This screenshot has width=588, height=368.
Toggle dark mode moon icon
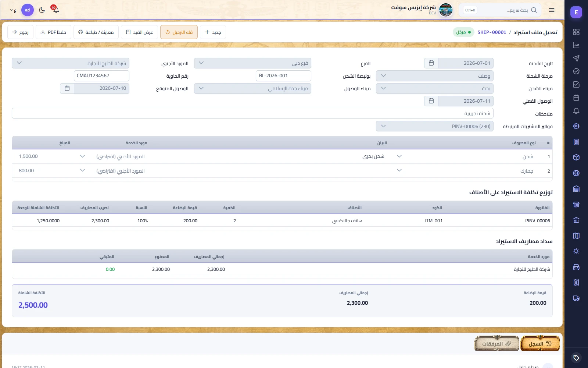point(42,10)
